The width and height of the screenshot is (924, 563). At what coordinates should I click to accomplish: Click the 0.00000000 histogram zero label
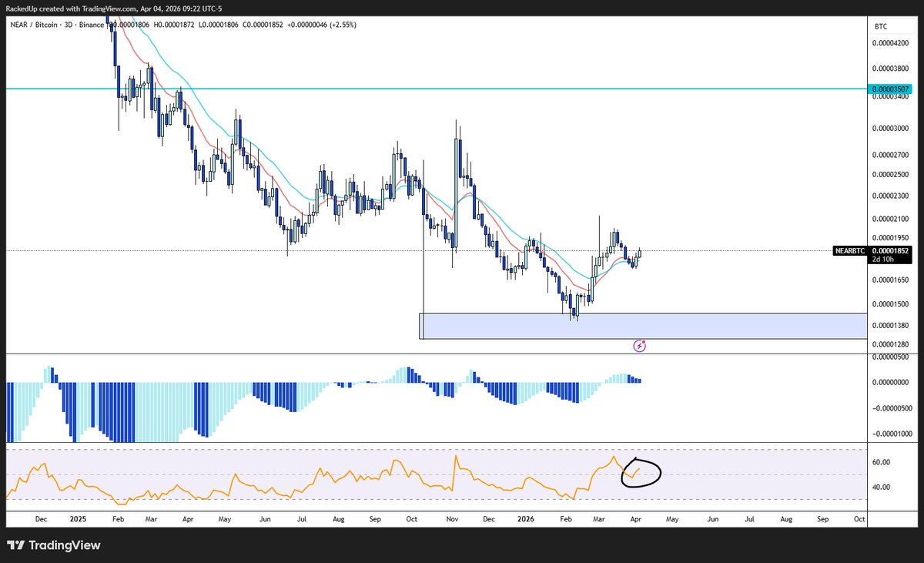[x=889, y=382]
